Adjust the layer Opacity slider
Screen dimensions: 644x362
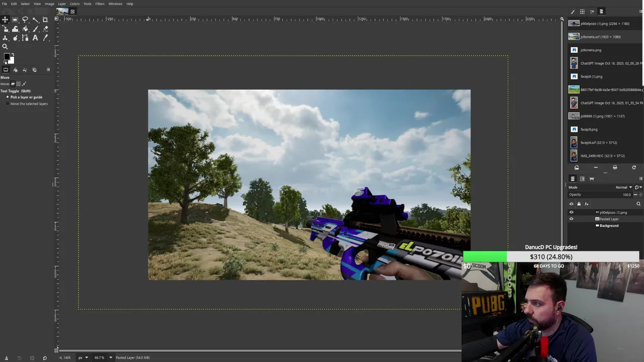pyautogui.click(x=600, y=195)
